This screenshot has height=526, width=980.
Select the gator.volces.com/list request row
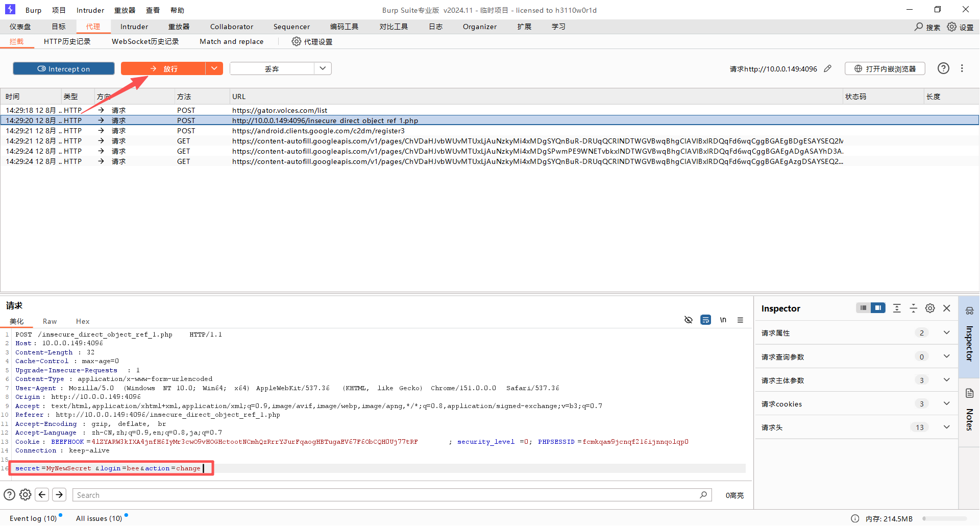pos(489,110)
